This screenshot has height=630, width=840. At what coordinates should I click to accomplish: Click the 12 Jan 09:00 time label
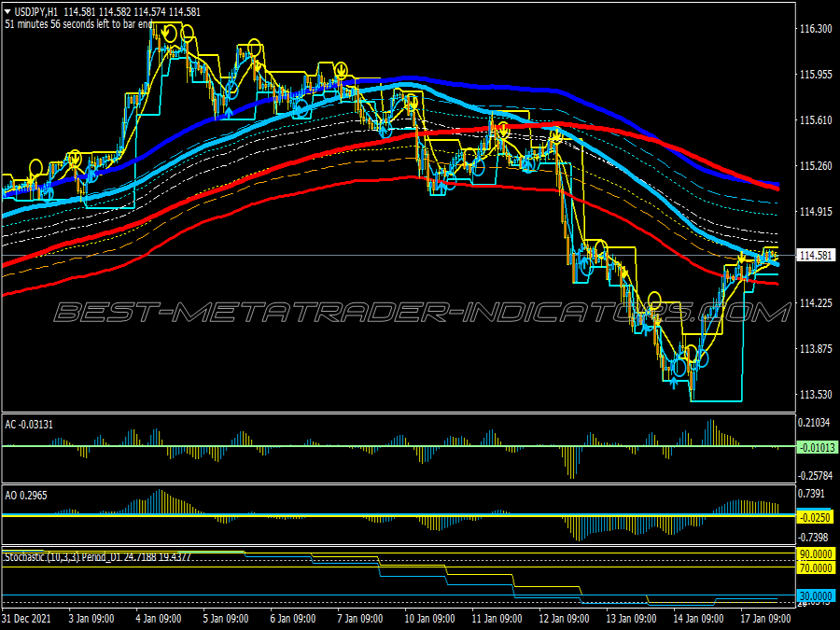[x=564, y=618]
